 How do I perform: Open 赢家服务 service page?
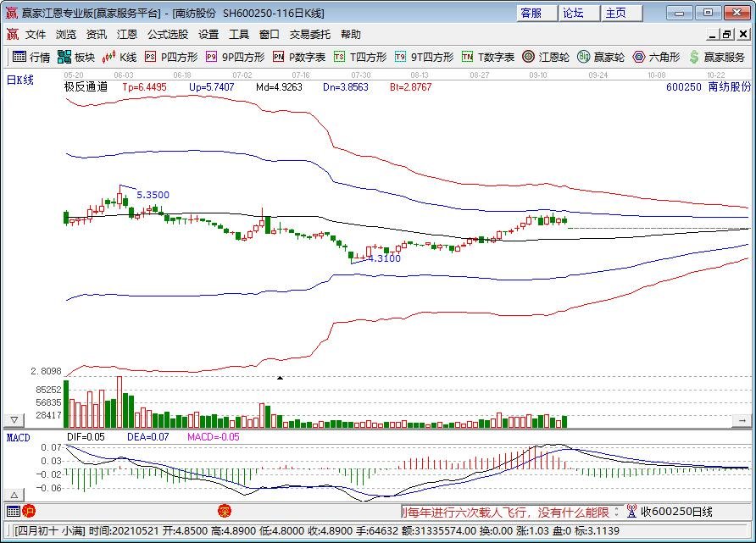click(x=716, y=57)
